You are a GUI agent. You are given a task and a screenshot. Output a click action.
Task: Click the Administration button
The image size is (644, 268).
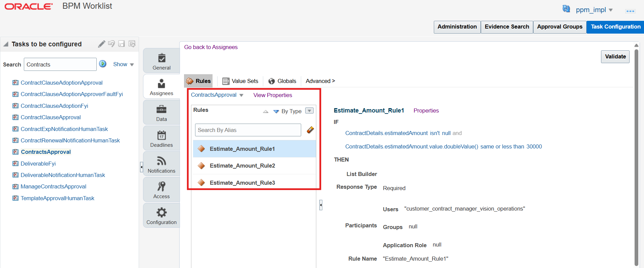click(x=457, y=27)
